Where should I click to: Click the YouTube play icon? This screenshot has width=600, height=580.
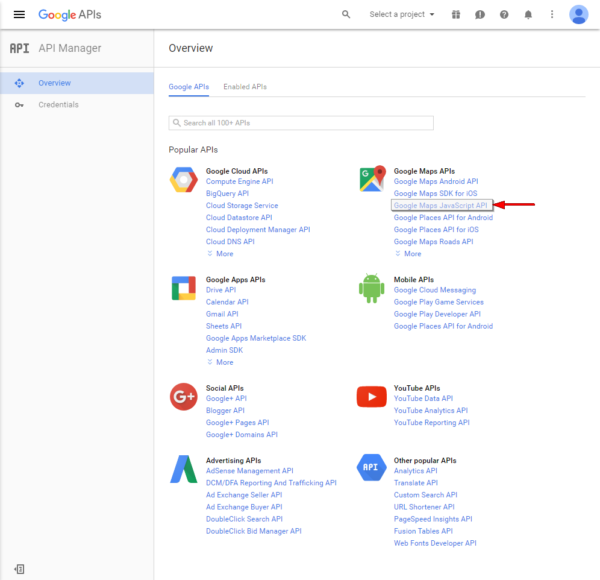372,397
